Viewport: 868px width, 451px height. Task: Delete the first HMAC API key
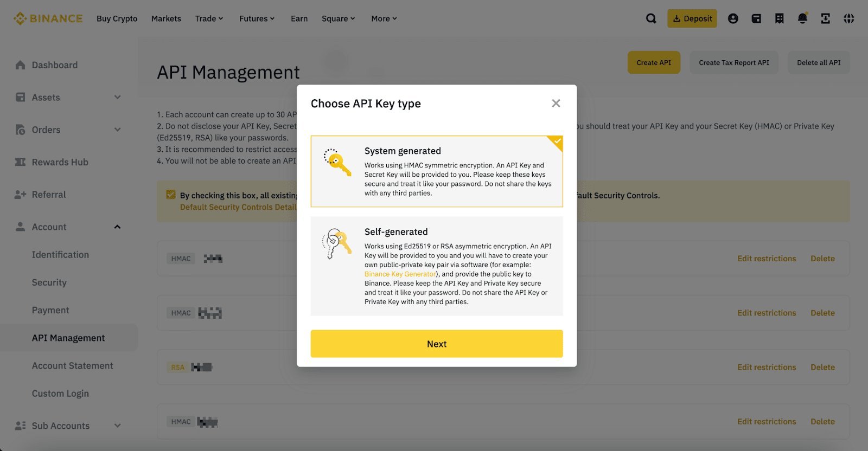[822, 259]
